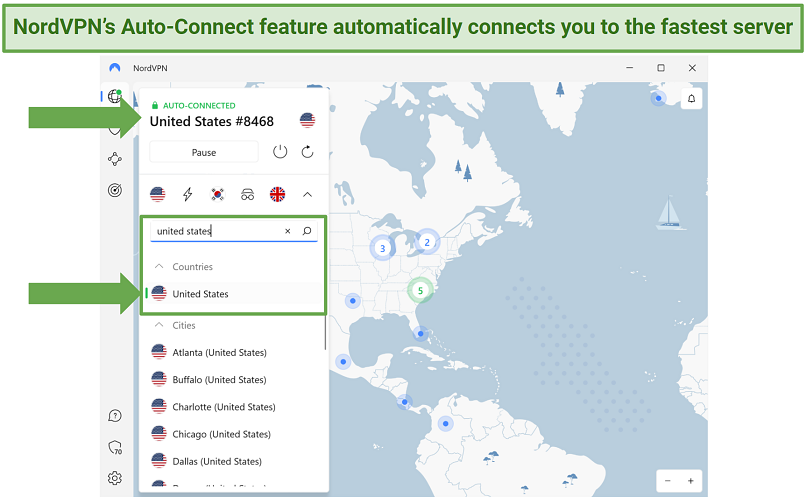The height and width of the screenshot is (503, 806).
Task: Click the server dot in Mexico
Action: point(343,362)
